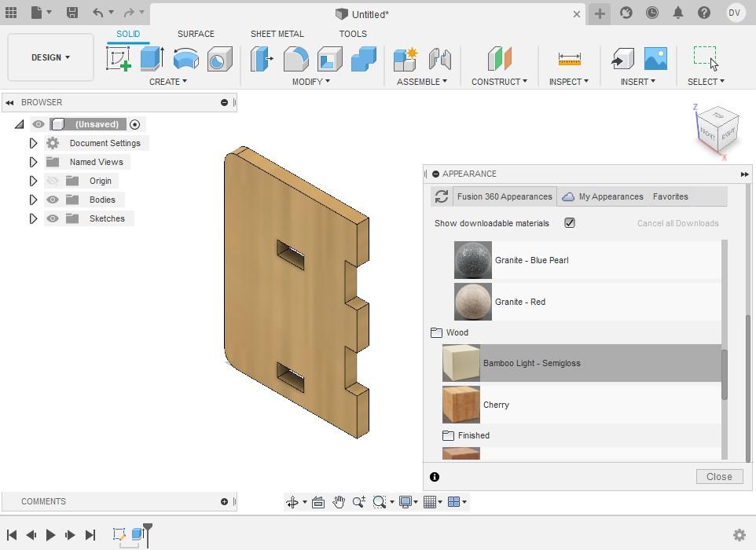The image size is (756, 550).
Task: Click the Joint tool icon
Action: pos(440,59)
